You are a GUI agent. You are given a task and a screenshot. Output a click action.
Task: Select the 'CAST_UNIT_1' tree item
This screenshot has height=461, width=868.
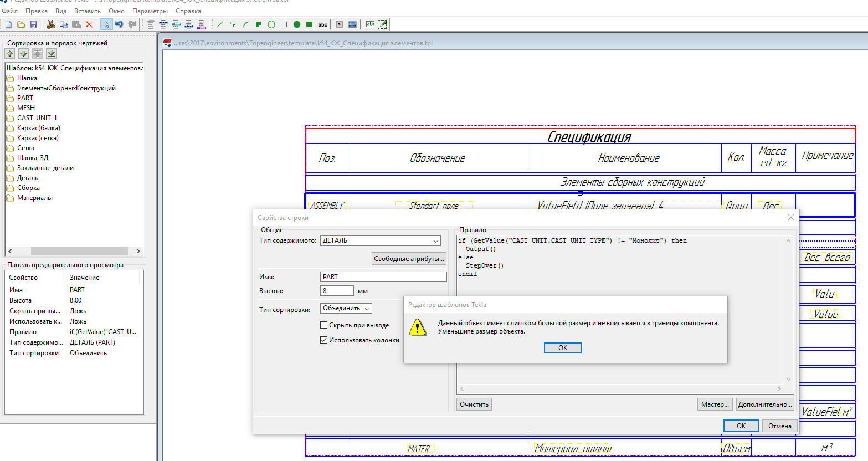[x=37, y=118]
